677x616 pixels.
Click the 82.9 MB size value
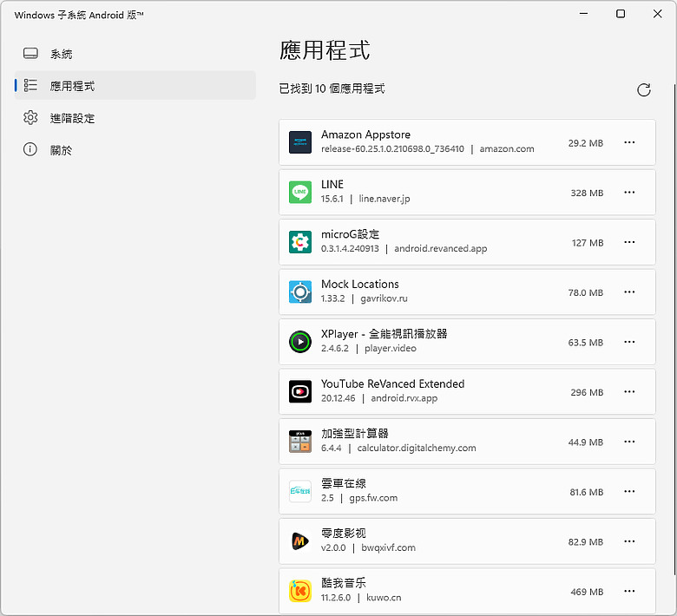(x=586, y=541)
